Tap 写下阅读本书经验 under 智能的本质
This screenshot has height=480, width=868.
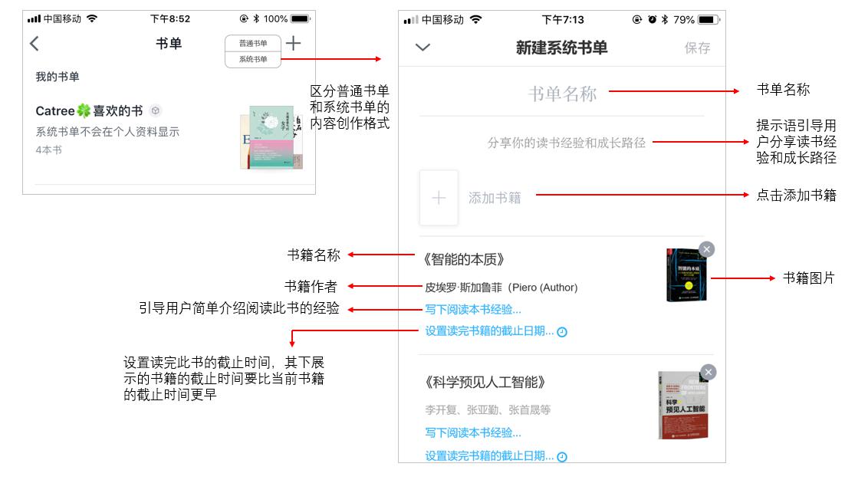coord(473,309)
